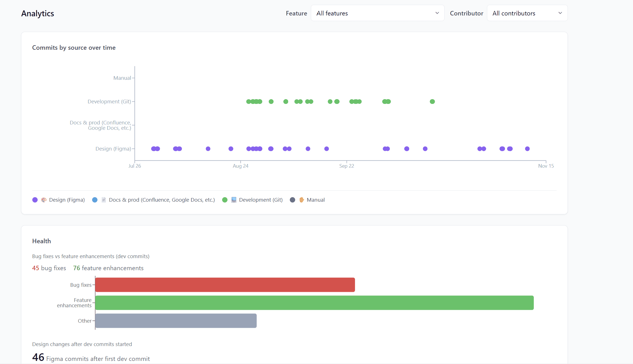Viewport: 633px width, 364px height.
Task: Toggle the Manual gray legend dot
Action: [293, 200]
